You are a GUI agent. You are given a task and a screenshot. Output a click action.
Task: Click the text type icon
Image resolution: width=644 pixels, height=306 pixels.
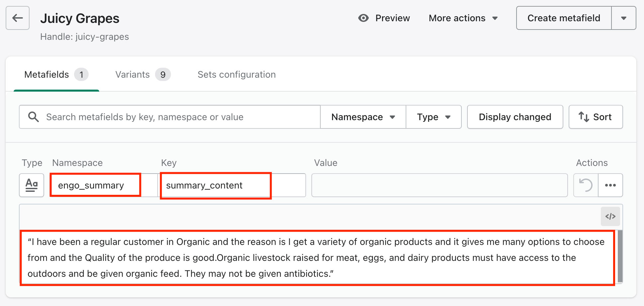pyautogui.click(x=32, y=185)
